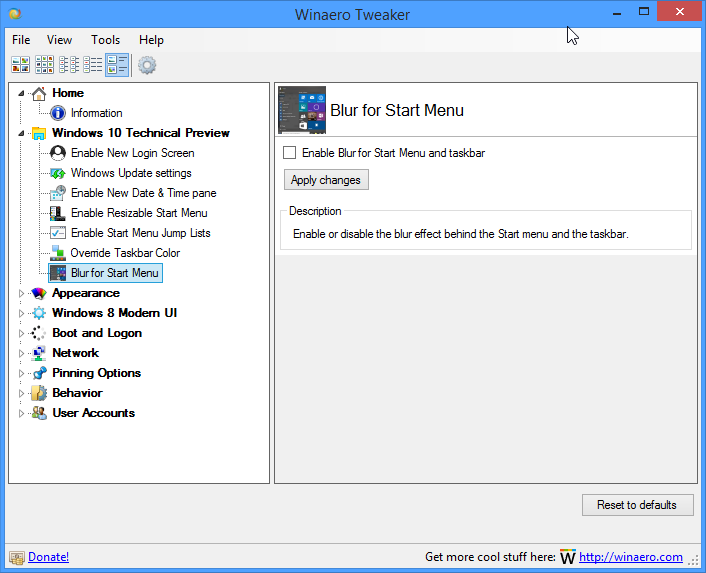Click the Enable New Login Screen user icon
706x573 pixels.
[58, 153]
